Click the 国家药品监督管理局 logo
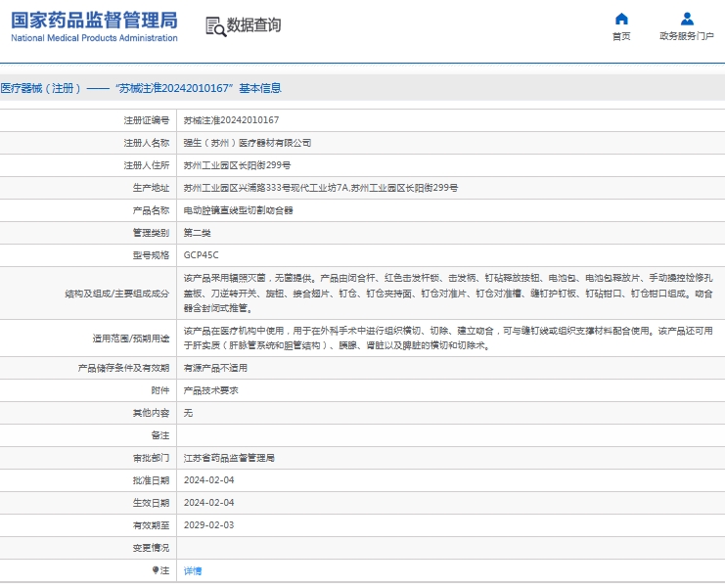Image resolution: width=725 pixels, height=588 pixels. click(x=94, y=26)
